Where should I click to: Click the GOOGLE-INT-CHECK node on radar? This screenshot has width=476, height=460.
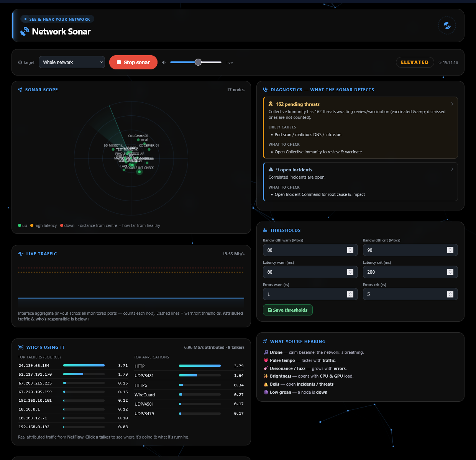[140, 172]
